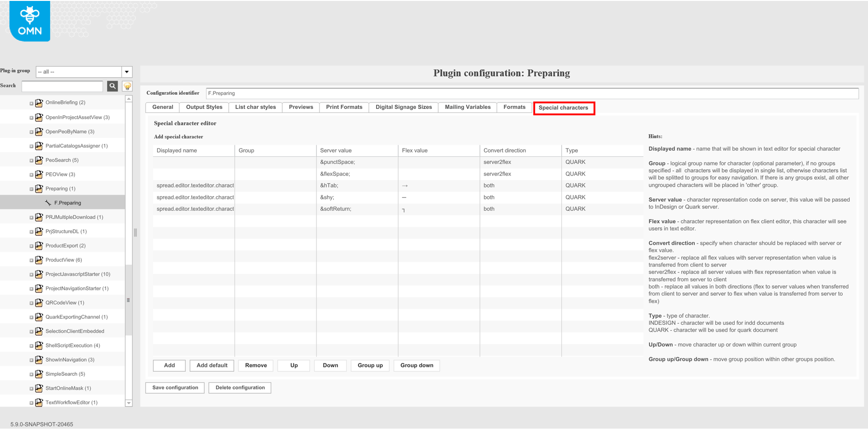Open the Digital Signage Sizes tab

(x=403, y=107)
